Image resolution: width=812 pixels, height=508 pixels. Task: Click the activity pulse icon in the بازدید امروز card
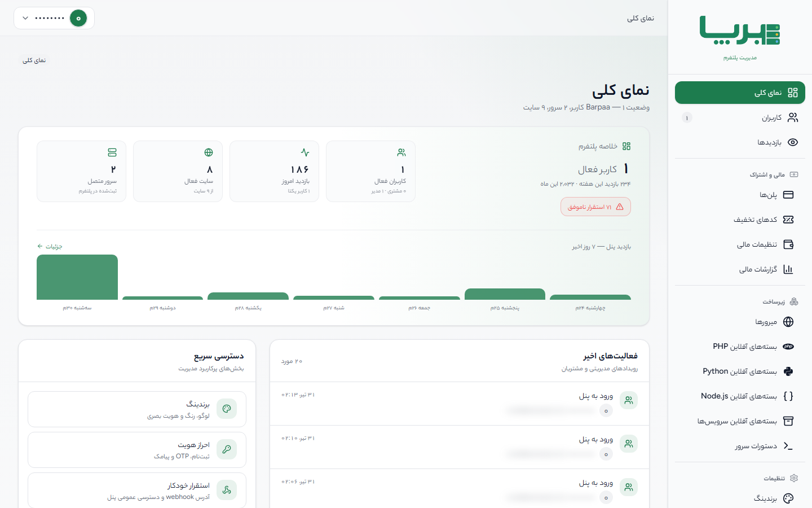(305, 152)
